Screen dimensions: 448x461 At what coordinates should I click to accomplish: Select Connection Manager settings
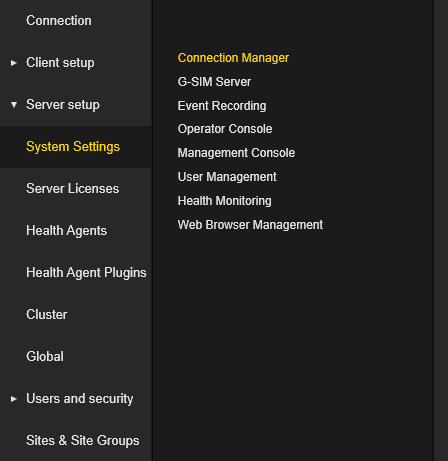tap(233, 58)
